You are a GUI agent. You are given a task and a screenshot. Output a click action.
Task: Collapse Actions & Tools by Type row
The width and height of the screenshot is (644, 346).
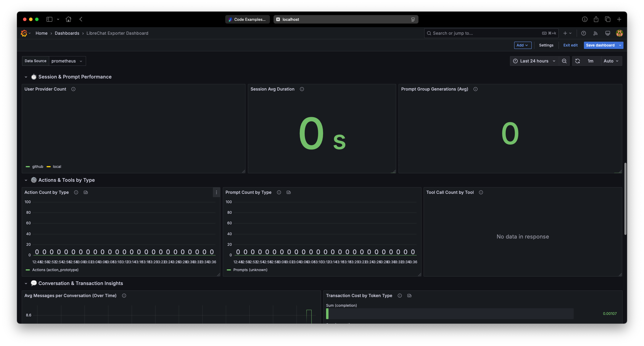point(26,180)
